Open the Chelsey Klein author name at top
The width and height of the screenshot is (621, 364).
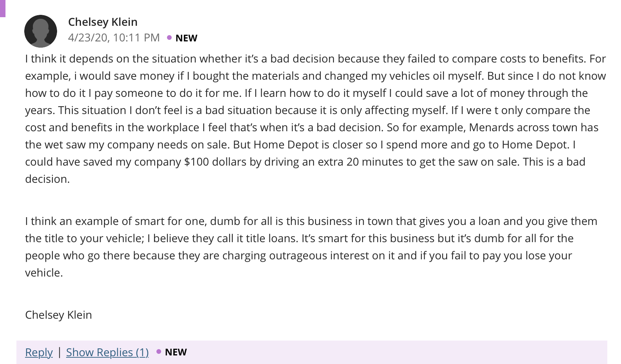click(103, 22)
